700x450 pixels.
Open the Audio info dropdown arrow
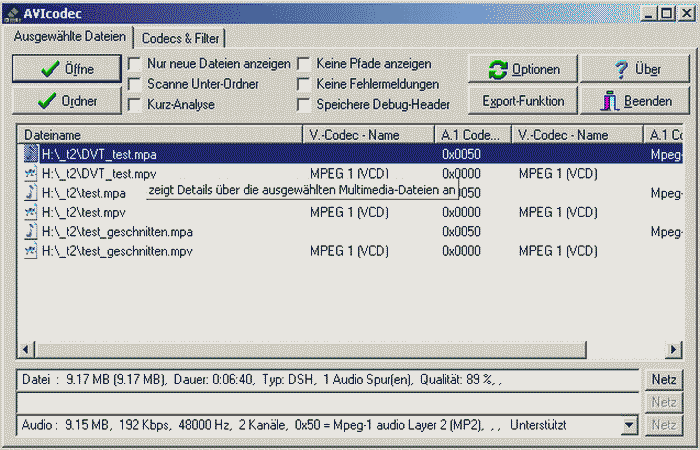click(x=629, y=426)
